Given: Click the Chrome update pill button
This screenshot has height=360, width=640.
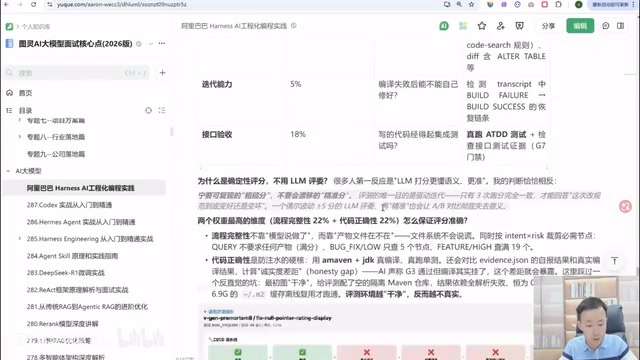Looking at the screenshot, I should (x=611, y=4).
